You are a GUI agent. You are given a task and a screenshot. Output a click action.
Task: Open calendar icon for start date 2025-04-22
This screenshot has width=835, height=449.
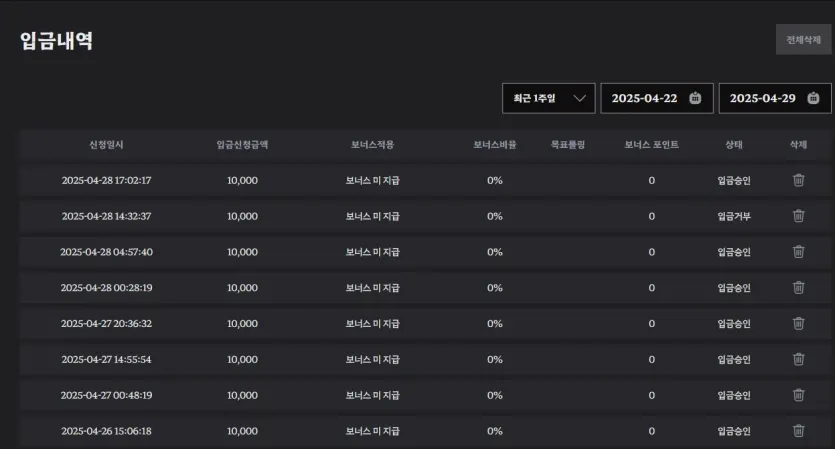coord(695,98)
